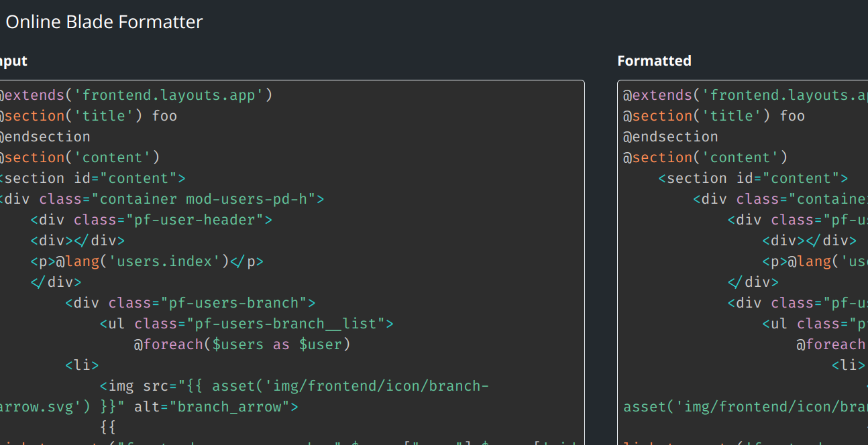Click the Online Blade Formatter page title
868x445 pixels.
tap(104, 22)
